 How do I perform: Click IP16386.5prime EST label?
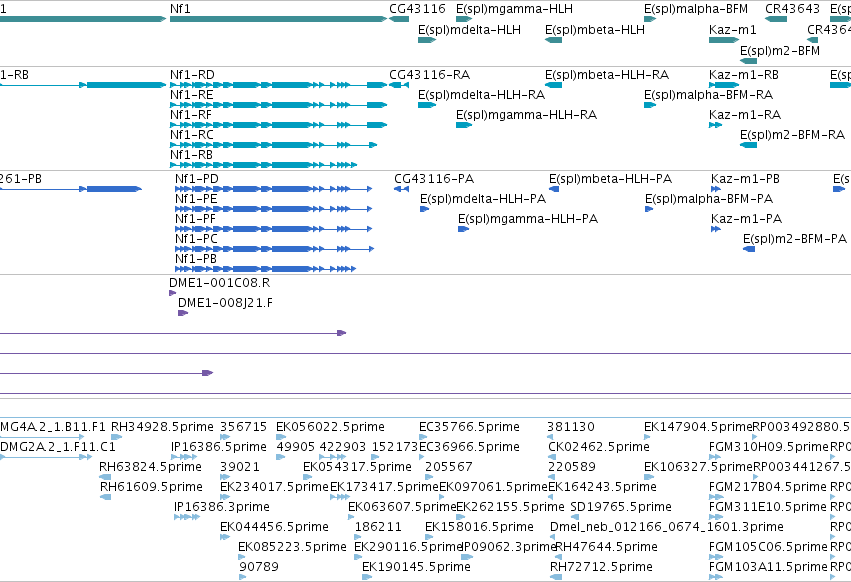(x=219, y=447)
